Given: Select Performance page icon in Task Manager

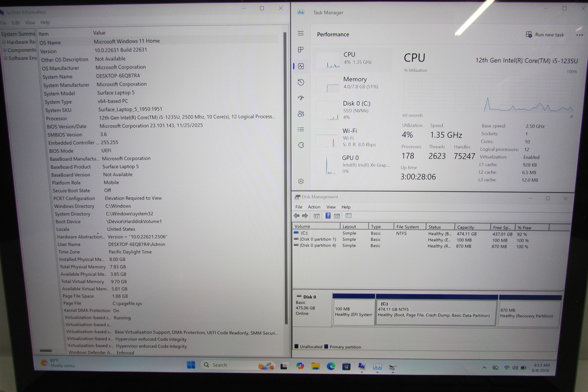Looking at the screenshot, I should pyautogui.click(x=301, y=66).
